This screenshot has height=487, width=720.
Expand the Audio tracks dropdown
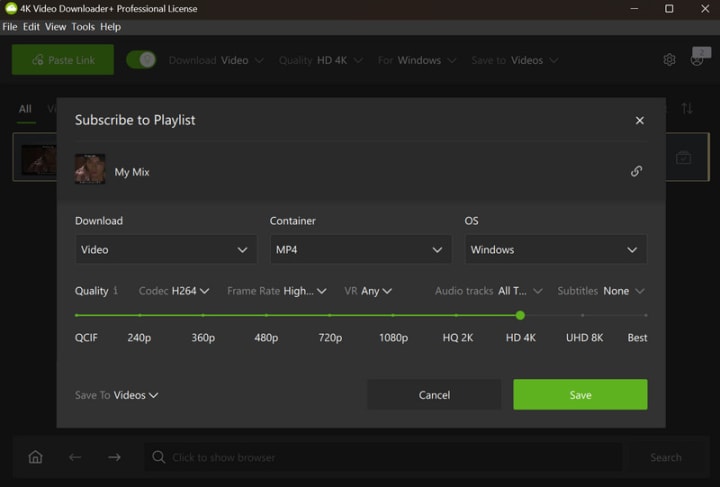(x=489, y=291)
